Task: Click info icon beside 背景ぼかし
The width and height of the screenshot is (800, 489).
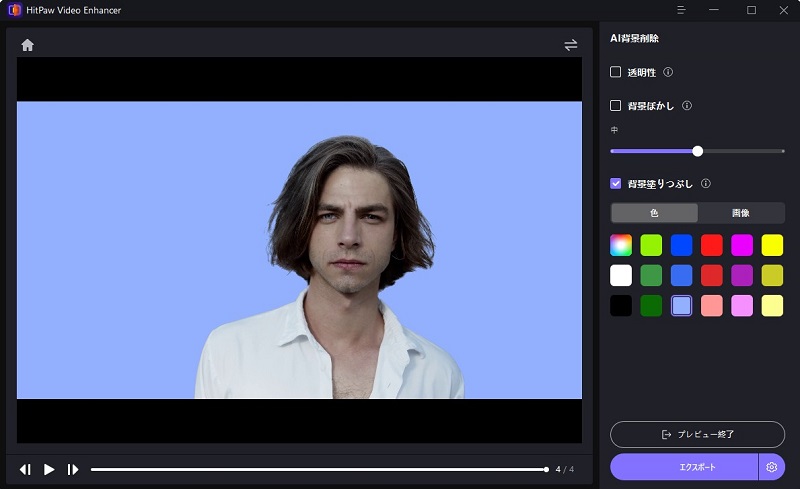Action: (686, 105)
